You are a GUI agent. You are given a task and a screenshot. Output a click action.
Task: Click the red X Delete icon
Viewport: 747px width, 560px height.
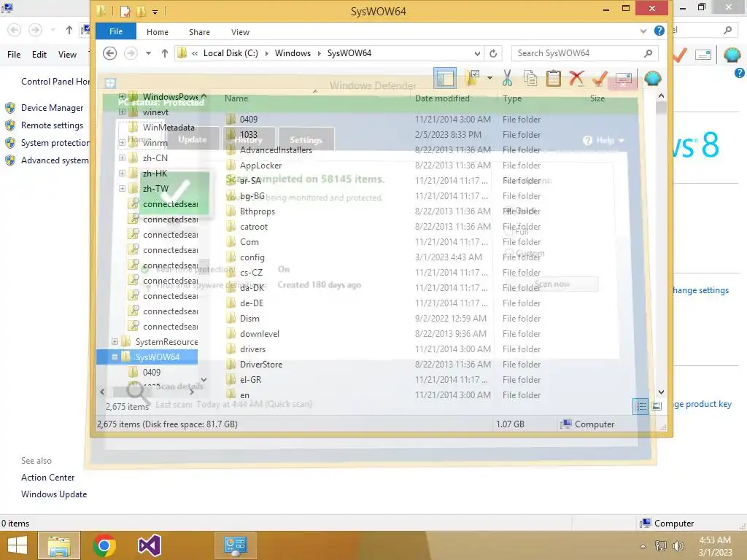click(576, 78)
